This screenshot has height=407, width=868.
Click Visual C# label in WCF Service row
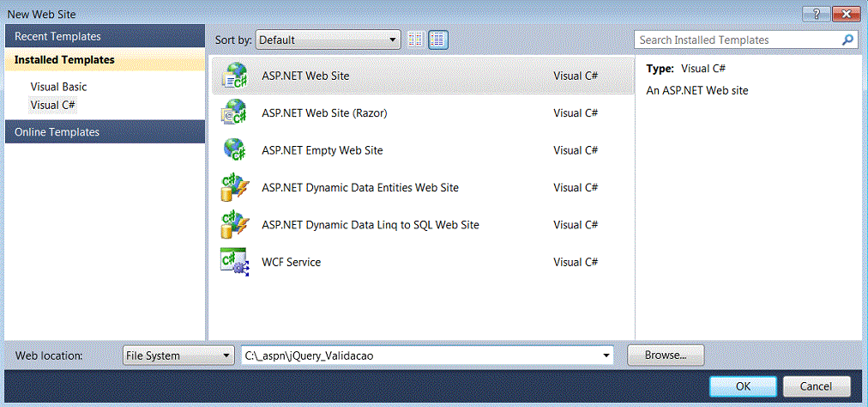[576, 262]
